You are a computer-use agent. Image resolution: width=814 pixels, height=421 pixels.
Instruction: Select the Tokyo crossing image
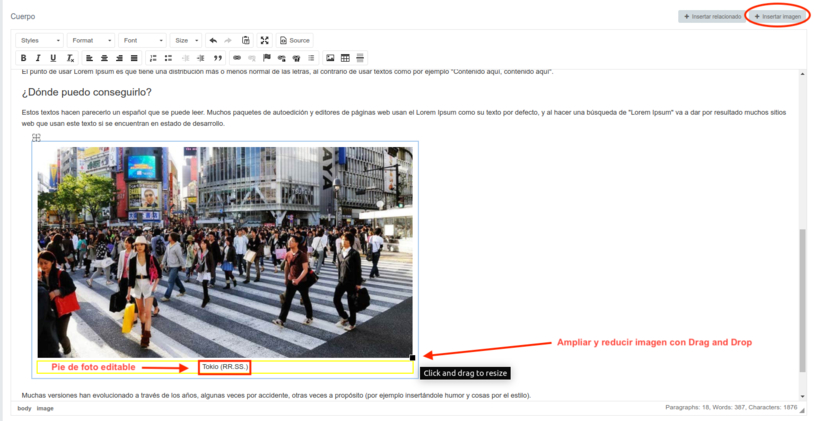[225, 252]
